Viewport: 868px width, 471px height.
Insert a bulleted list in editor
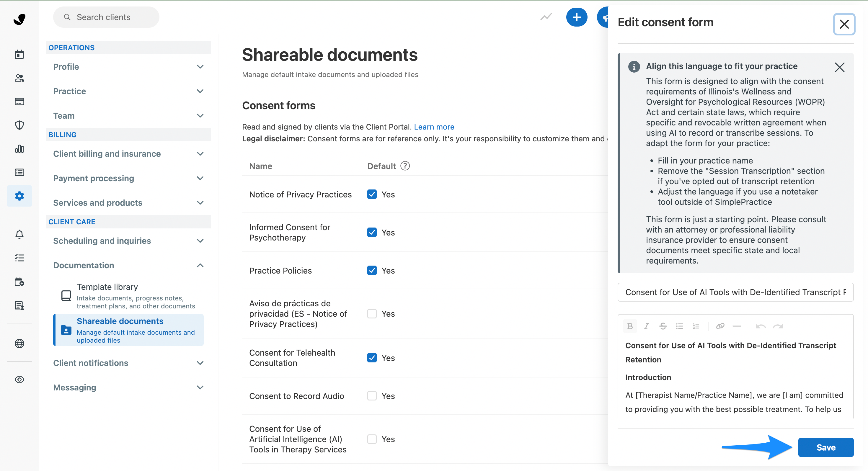679,326
